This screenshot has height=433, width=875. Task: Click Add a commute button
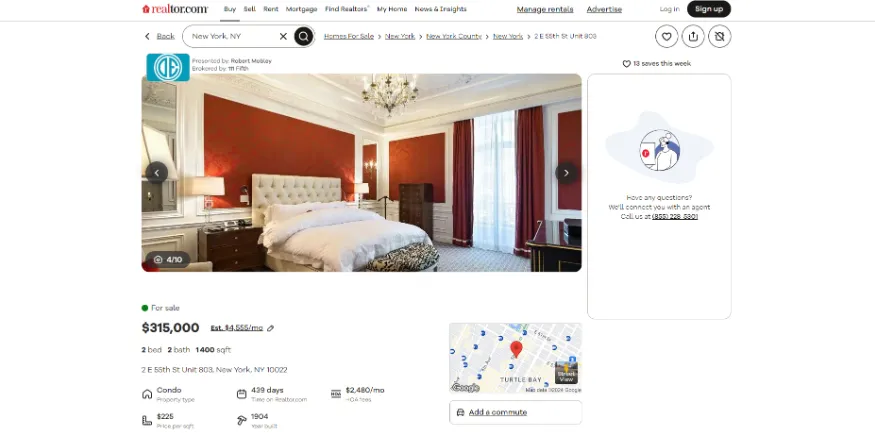coord(516,412)
